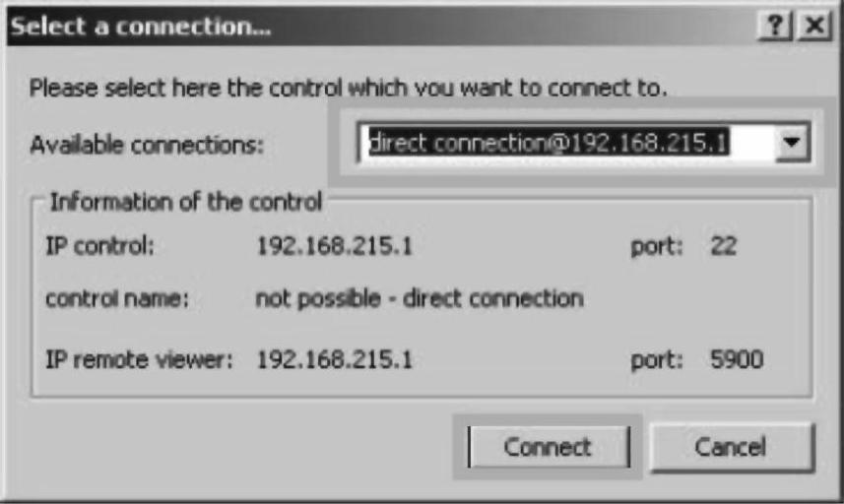Click the Information of the control group heading
The height and width of the screenshot is (504, 844).
click(186, 202)
